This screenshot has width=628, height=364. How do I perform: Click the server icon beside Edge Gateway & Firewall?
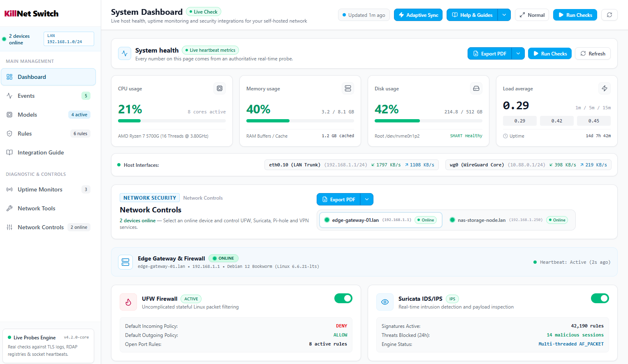point(125,262)
